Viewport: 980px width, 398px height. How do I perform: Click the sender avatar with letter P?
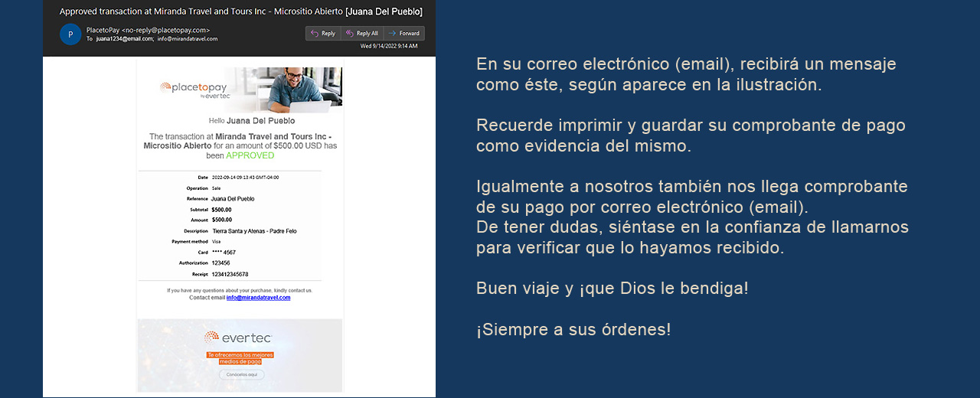click(70, 34)
